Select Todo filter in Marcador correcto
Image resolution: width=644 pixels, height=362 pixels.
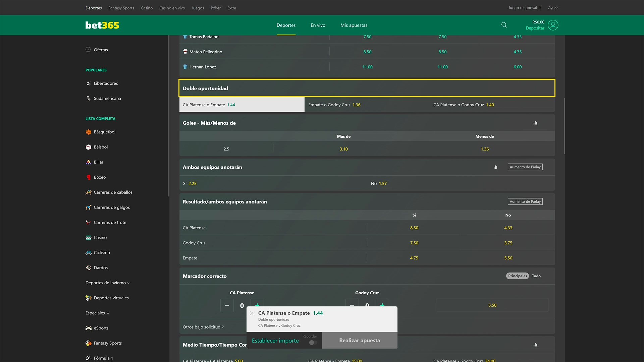[x=536, y=276]
